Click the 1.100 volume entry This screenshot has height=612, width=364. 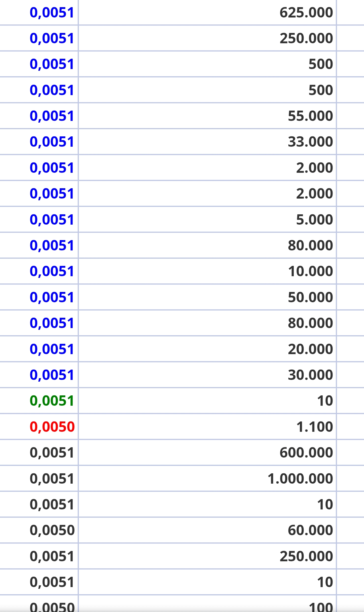314,427
